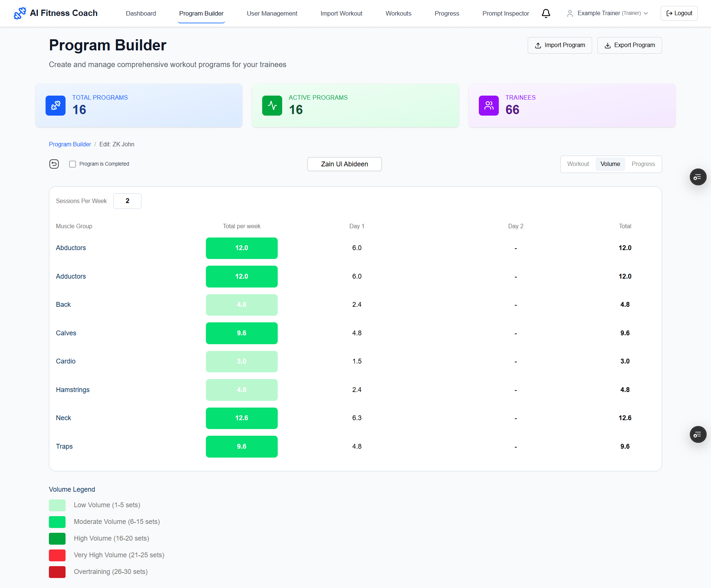Click the Total column header
Image resolution: width=711 pixels, height=588 pixels.
tap(625, 226)
